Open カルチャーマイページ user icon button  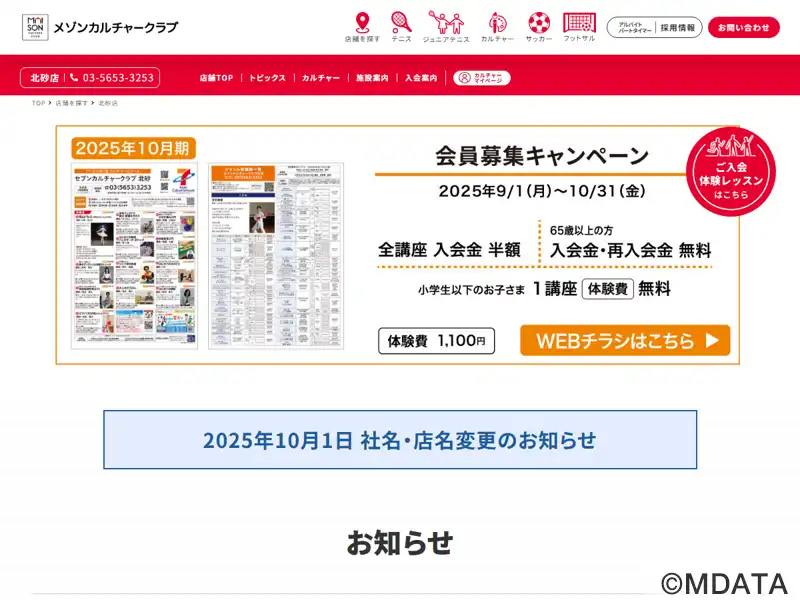[x=482, y=78]
